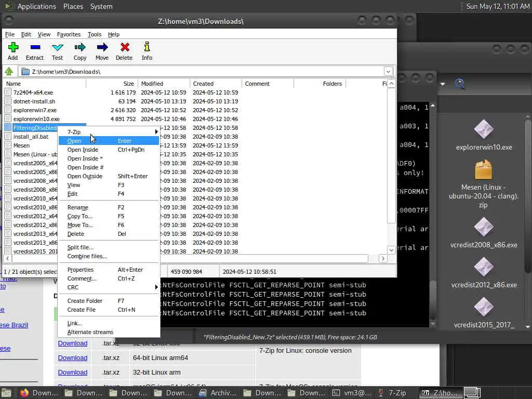Click the panel clock showing Sun May 12
Image resolution: width=532 pixels, height=399 pixels.
[498, 6]
